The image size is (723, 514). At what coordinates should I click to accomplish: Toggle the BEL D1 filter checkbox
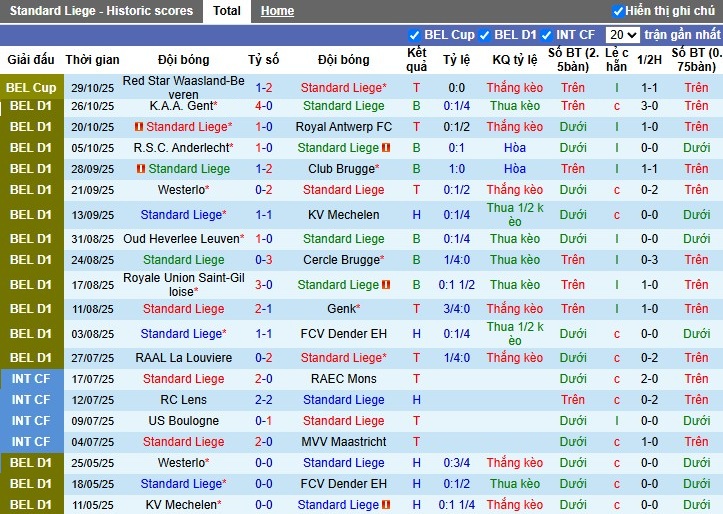(484, 35)
